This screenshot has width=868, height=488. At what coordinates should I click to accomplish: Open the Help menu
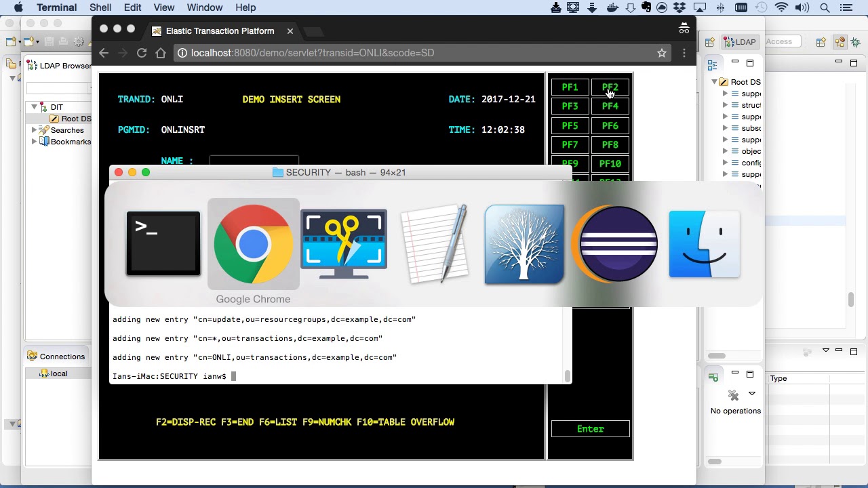245,7
